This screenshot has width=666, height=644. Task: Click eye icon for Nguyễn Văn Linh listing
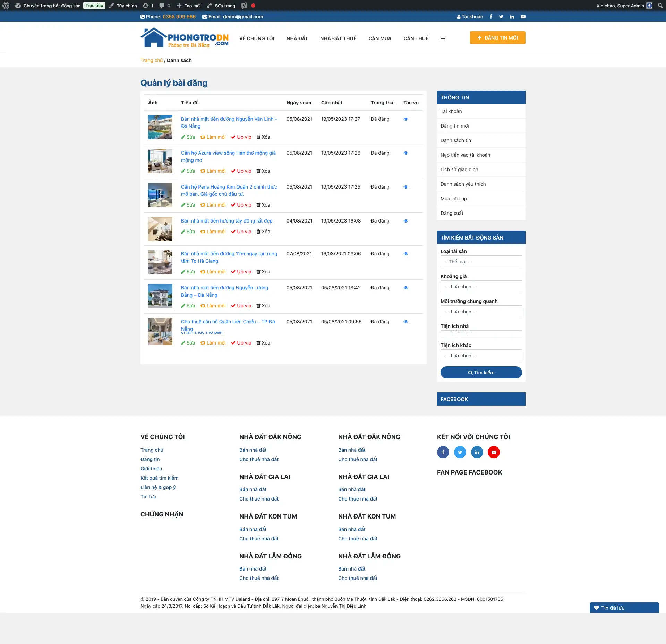pos(406,119)
